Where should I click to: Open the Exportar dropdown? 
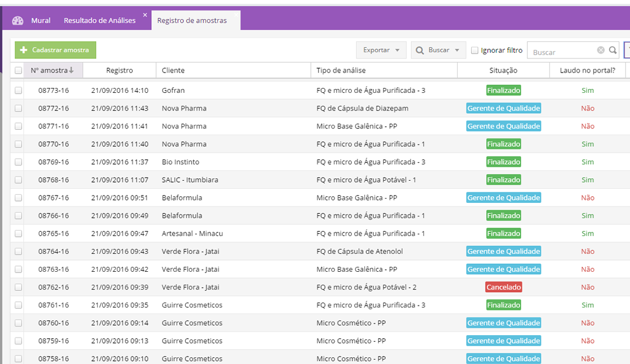click(x=381, y=50)
